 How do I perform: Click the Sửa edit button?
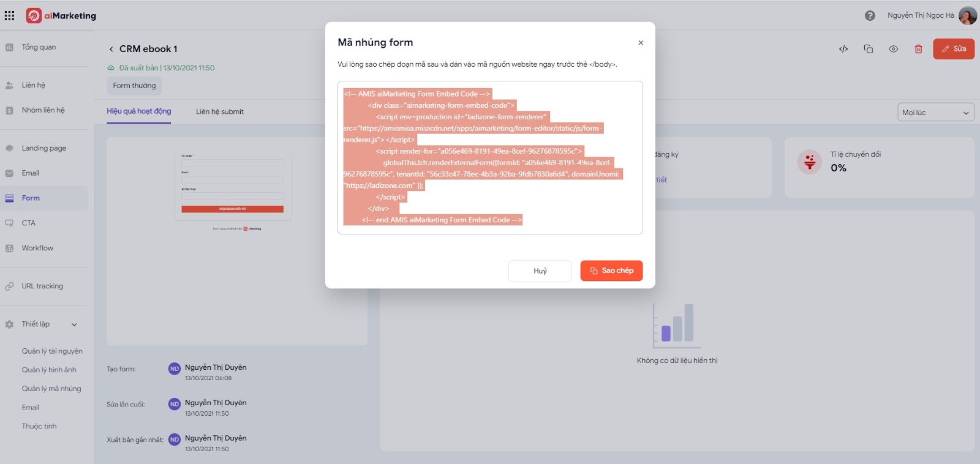coord(954,49)
